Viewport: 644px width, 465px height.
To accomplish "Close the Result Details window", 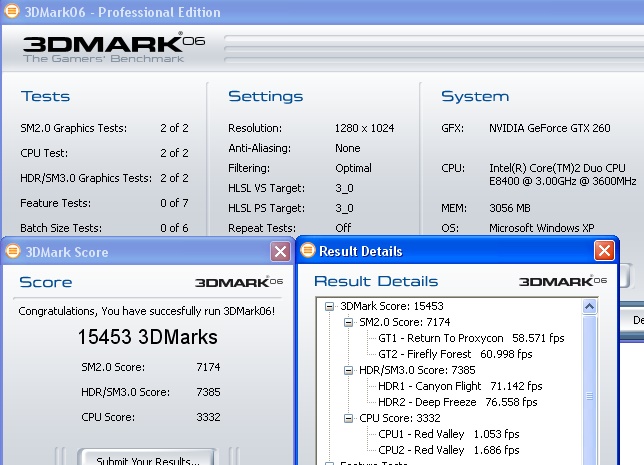I will 604,250.
